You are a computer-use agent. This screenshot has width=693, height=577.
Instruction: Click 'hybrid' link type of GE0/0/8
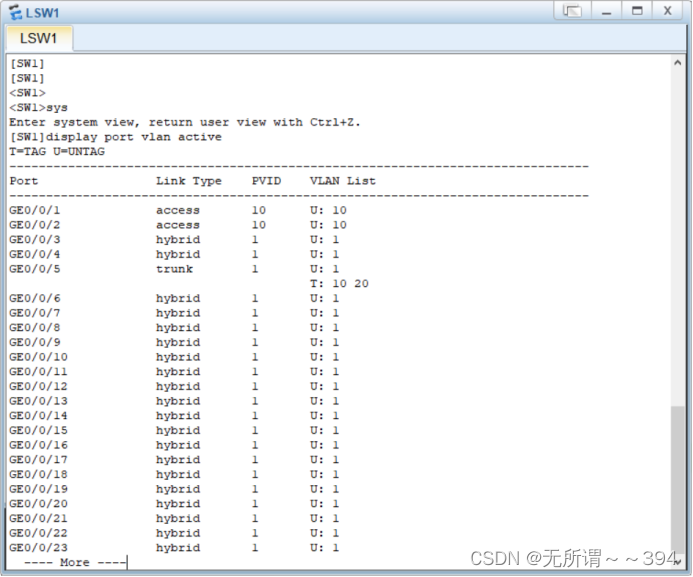(x=178, y=328)
